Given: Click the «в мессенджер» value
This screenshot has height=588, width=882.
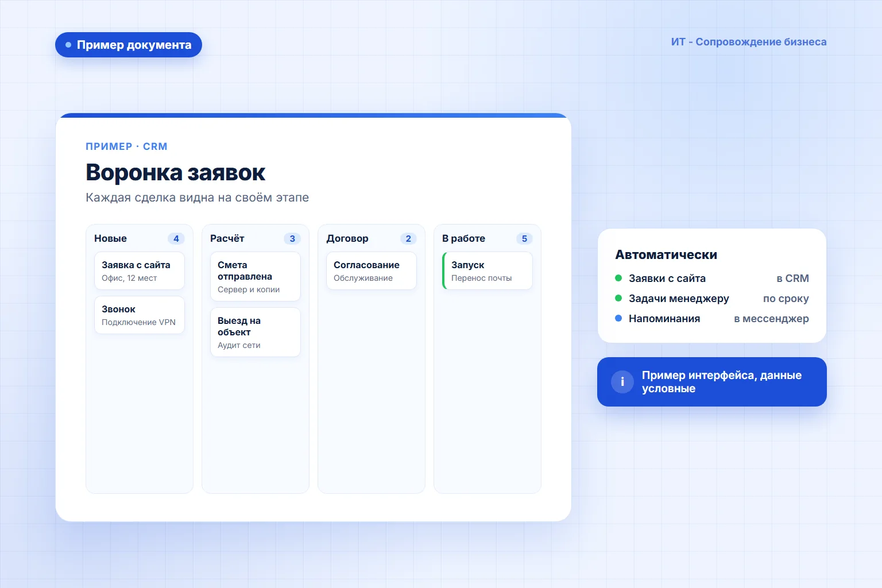Looking at the screenshot, I should pyautogui.click(x=771, y=319).
